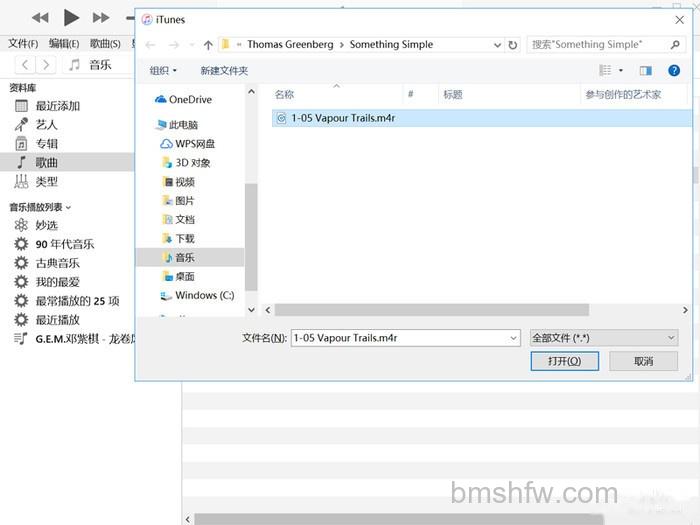Click navigation pane scroll down arrow
This screenshot has height=525, width=700.
click(x=251, y=310)
